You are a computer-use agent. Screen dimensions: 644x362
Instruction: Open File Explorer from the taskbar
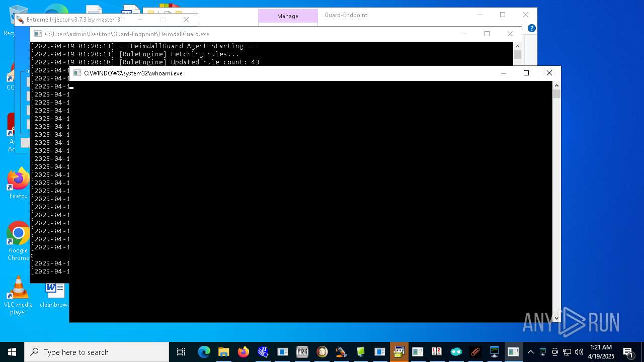(223, 352)
